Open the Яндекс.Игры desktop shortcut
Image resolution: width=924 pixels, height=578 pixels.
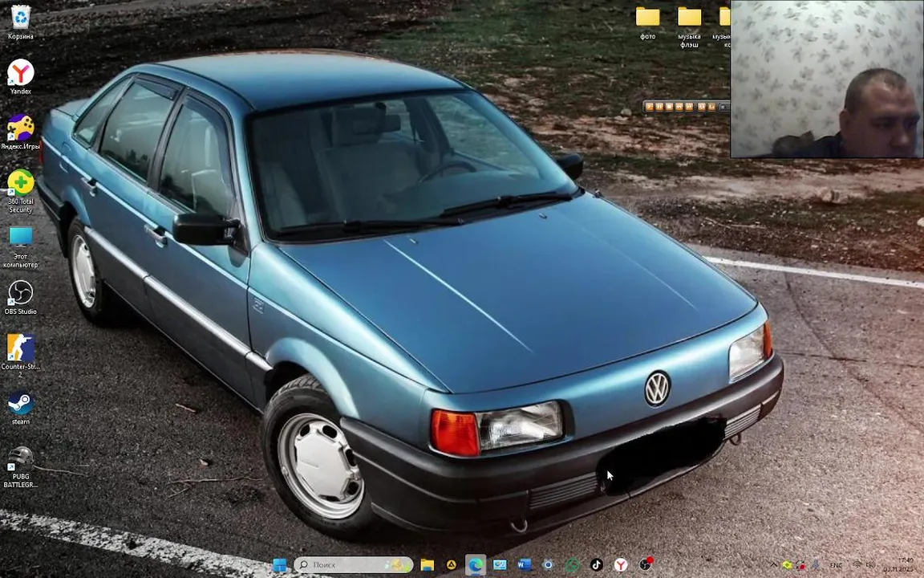(21, 132)
